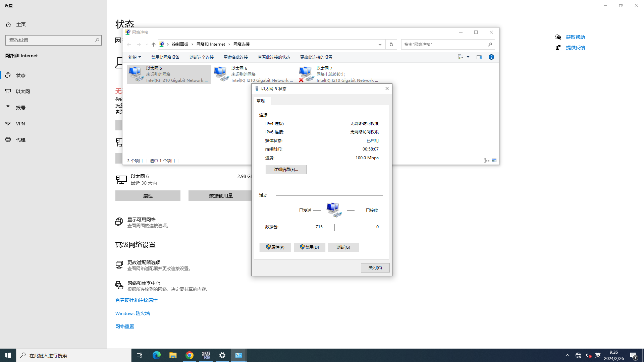Open the 组织 dropdown menu
This screenshot has height=362, width=644.
(x=135, y=57)
